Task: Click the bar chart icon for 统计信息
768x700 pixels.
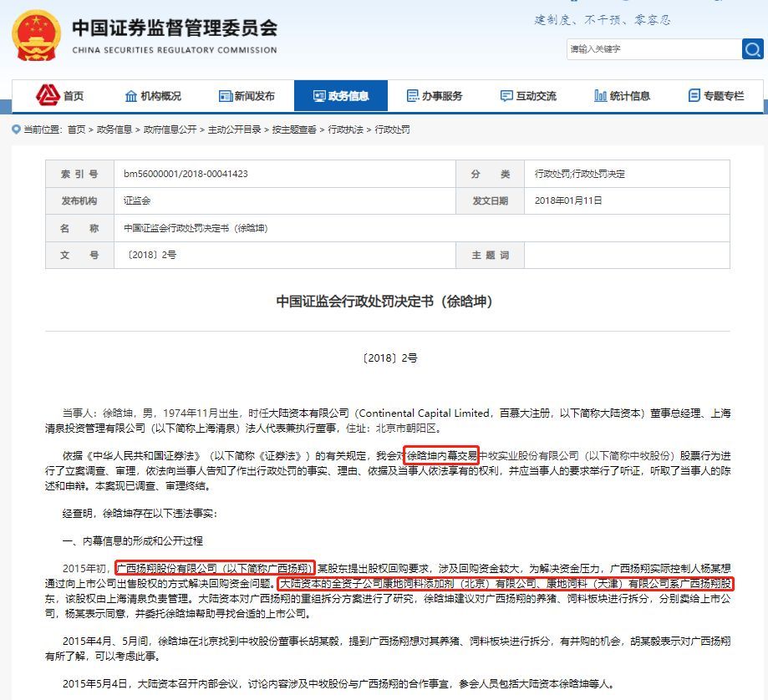Action: [601, 96]
